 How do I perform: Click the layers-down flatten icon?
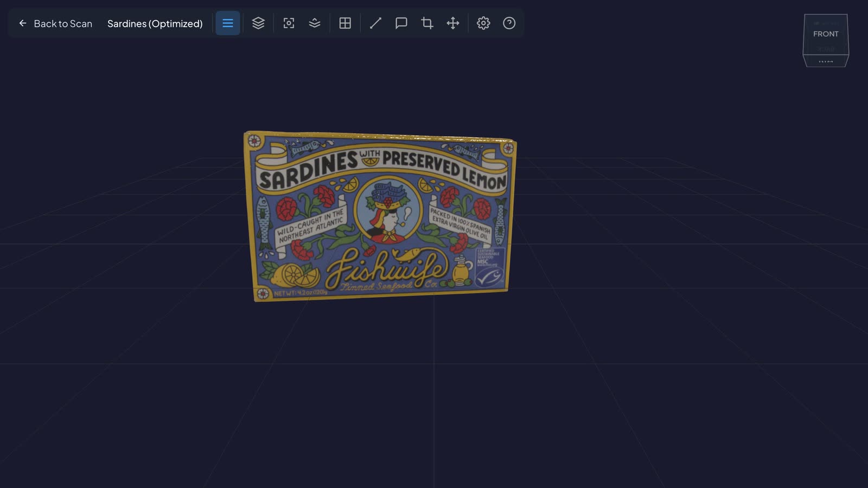point(315,23)
